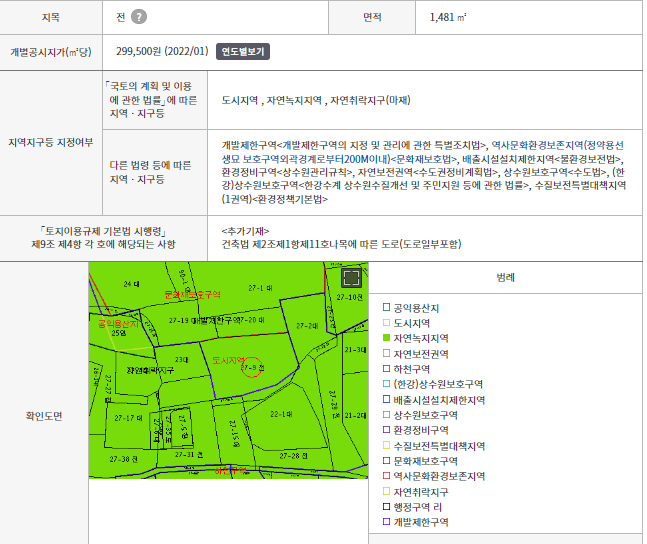This screenshot has height=544, width=647.
Task: Click the 도시지역, 자연녹지지역 zoning text
Action: click(316, 100)
